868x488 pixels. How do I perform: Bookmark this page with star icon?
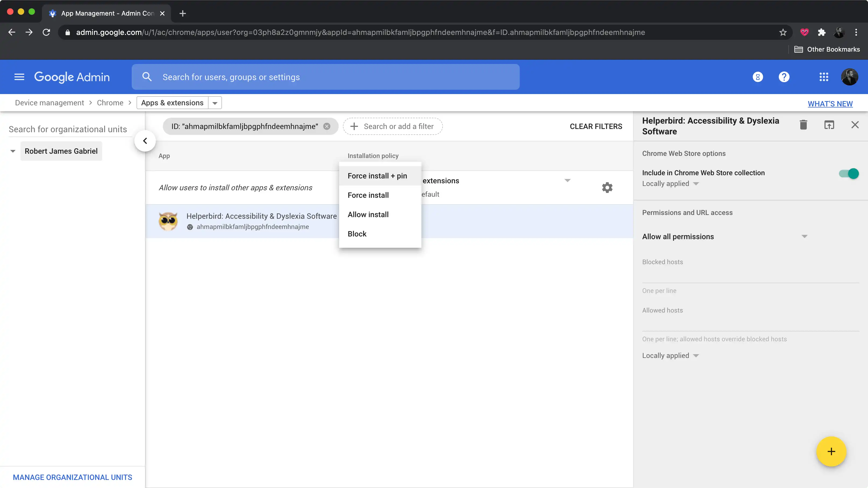click(x=783, y=32)
